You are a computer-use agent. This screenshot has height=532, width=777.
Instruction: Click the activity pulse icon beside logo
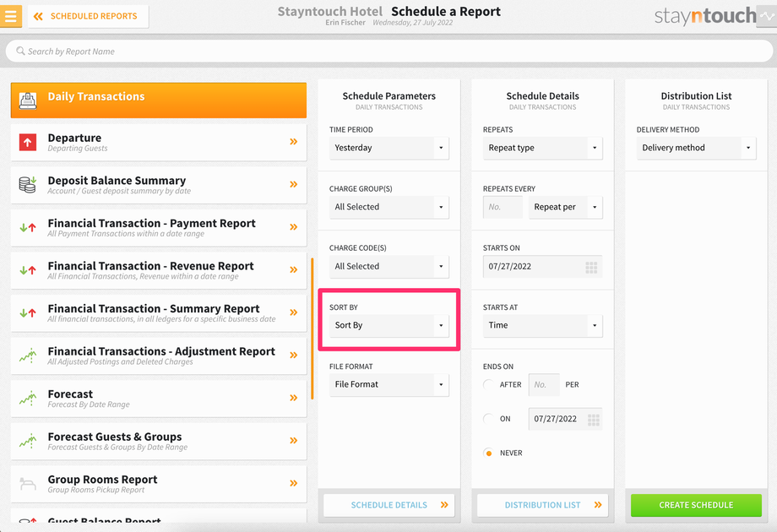[x=767, y=16]
